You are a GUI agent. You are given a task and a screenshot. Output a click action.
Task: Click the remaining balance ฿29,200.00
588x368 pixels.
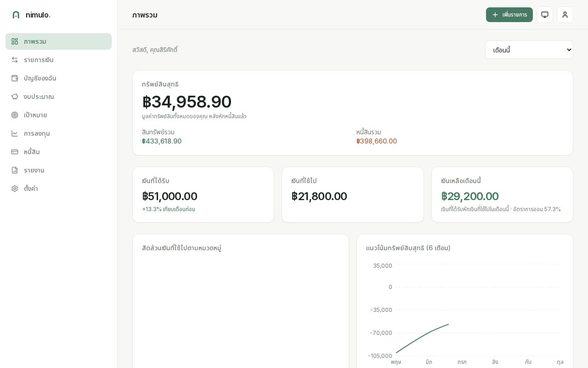469,196
